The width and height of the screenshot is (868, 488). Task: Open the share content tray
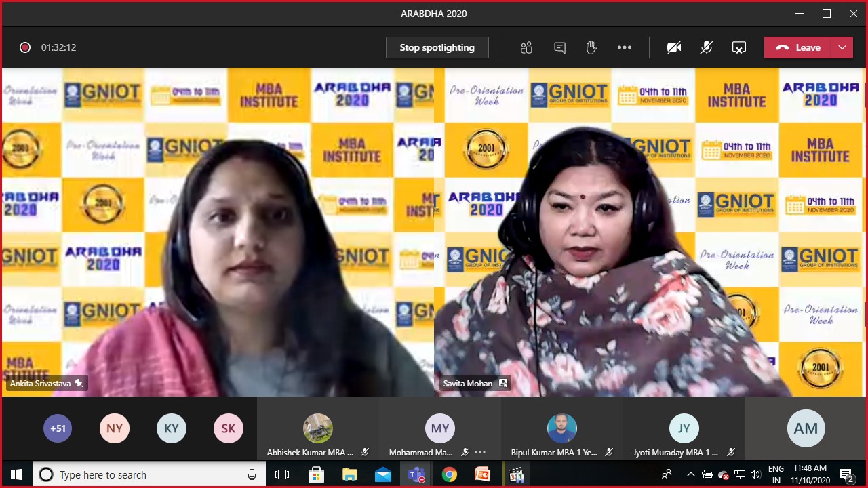click(x=739, y=47)
